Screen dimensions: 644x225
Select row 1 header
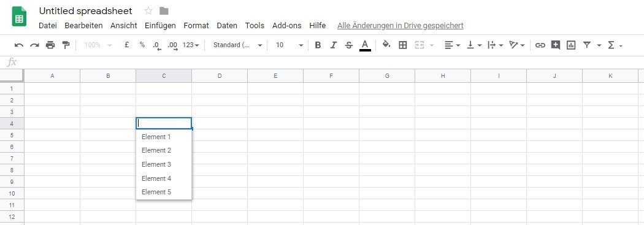click(12, 88)
